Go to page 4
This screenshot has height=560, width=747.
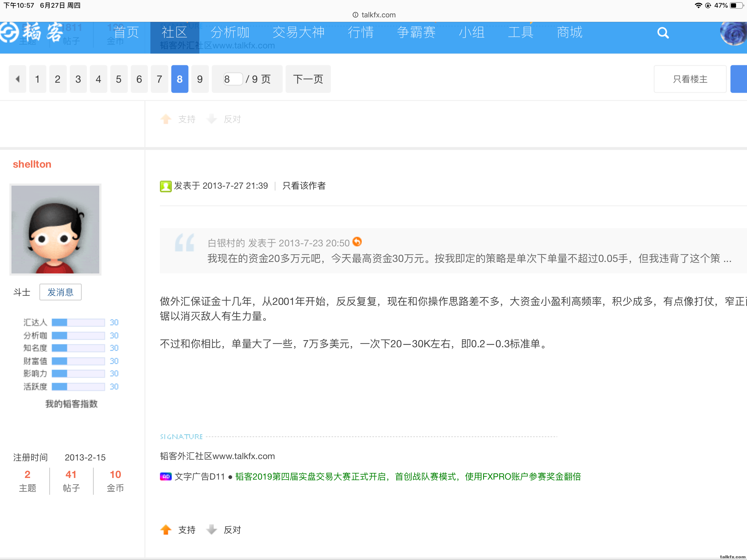(x=98, y=79)
